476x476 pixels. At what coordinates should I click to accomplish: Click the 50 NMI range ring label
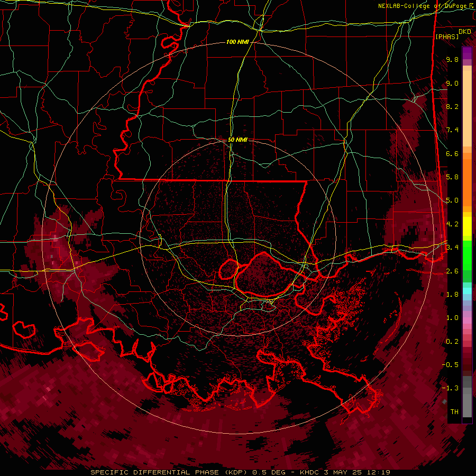[237, 140]
